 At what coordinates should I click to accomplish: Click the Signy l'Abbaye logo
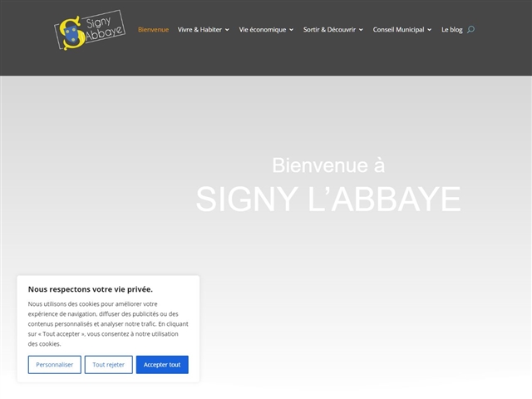click(90, 30)
